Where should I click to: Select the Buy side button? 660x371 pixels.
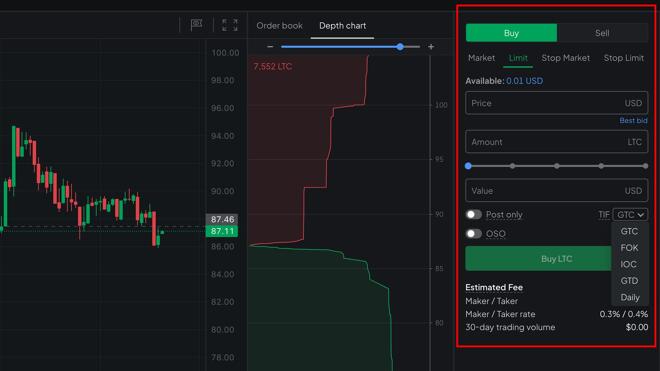point(511,33)
